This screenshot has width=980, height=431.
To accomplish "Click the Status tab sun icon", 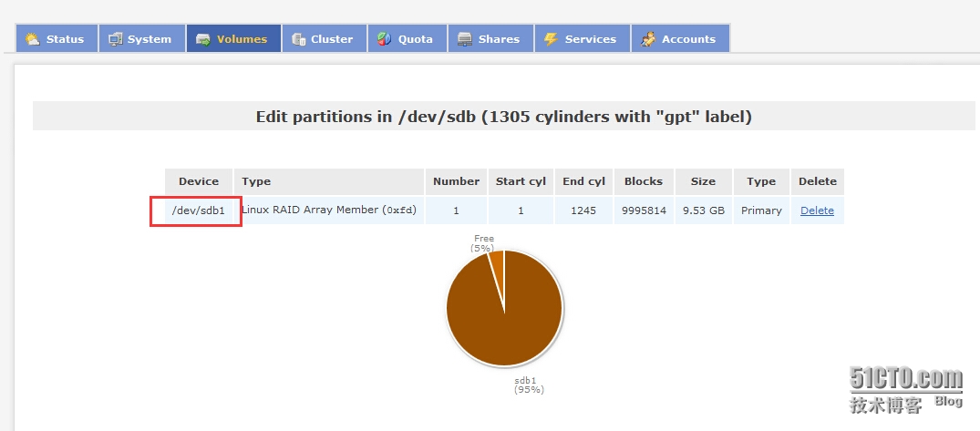I will (x=32, y=39).
